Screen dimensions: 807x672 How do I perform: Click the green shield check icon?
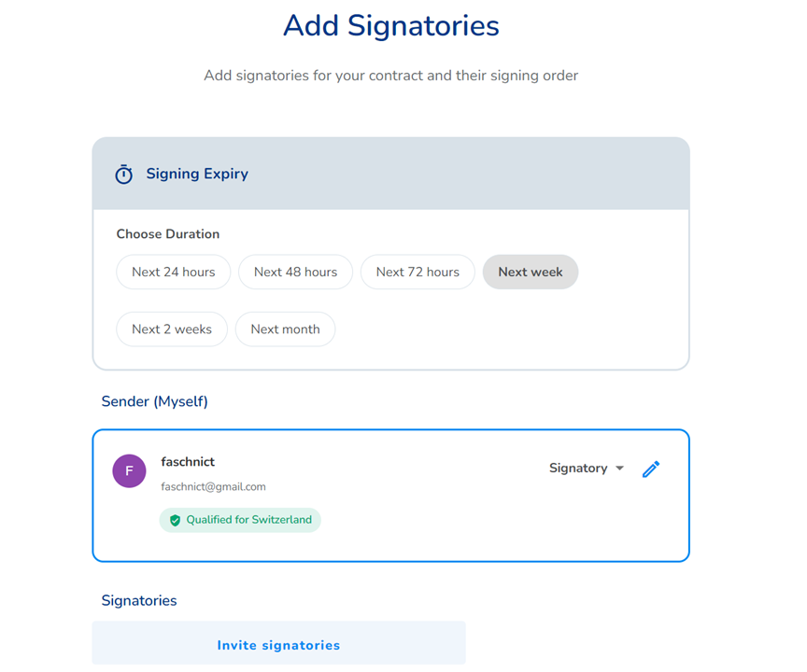pyautogui.click(x=175, y=520)
